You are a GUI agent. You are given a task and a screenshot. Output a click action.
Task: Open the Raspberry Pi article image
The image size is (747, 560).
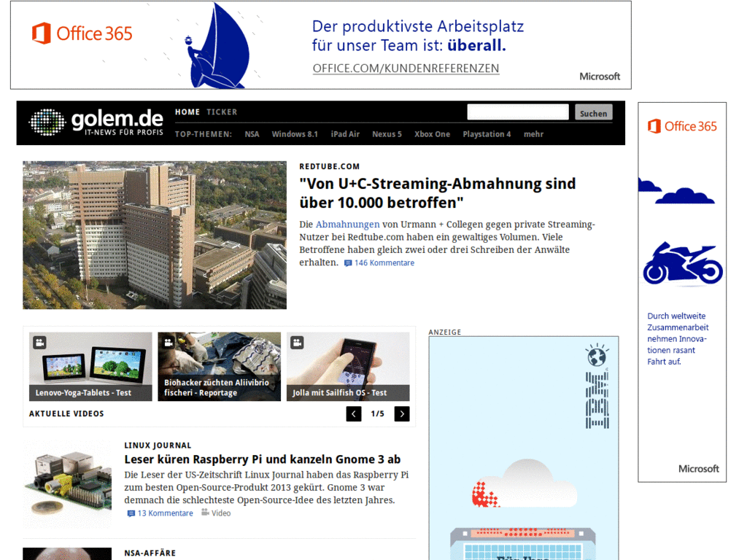pyautogui.click(x=67, y=484)
